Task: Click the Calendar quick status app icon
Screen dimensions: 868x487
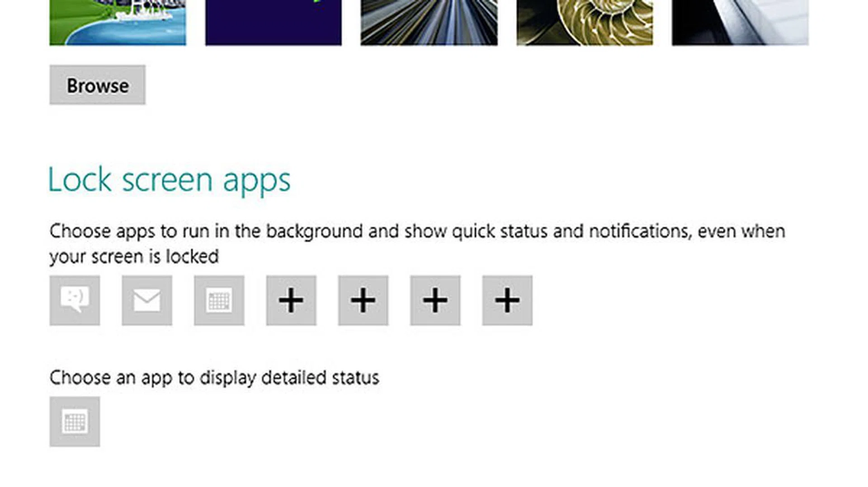Action: coord(219,300)
